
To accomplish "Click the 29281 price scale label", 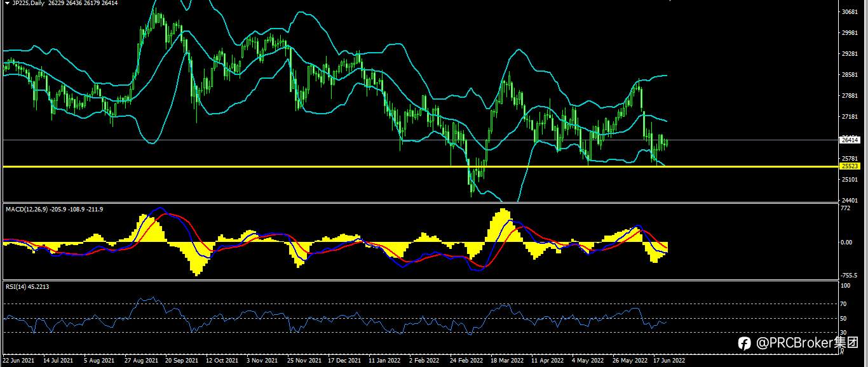I will click(849, 54).
